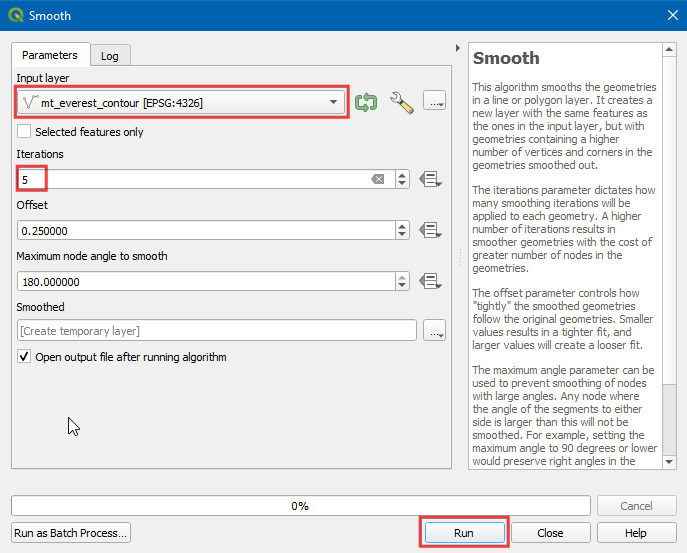Screen dimensions: 687x553
Task: Clear the Iterations value with the X icon
Action: 378,179
